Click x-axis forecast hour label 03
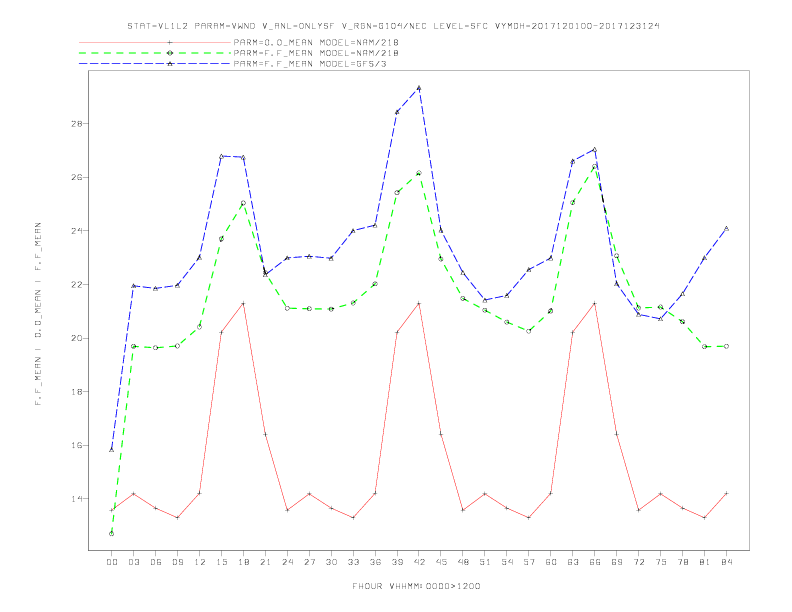Screen dimensions: 792x612 tap(133, 562)
